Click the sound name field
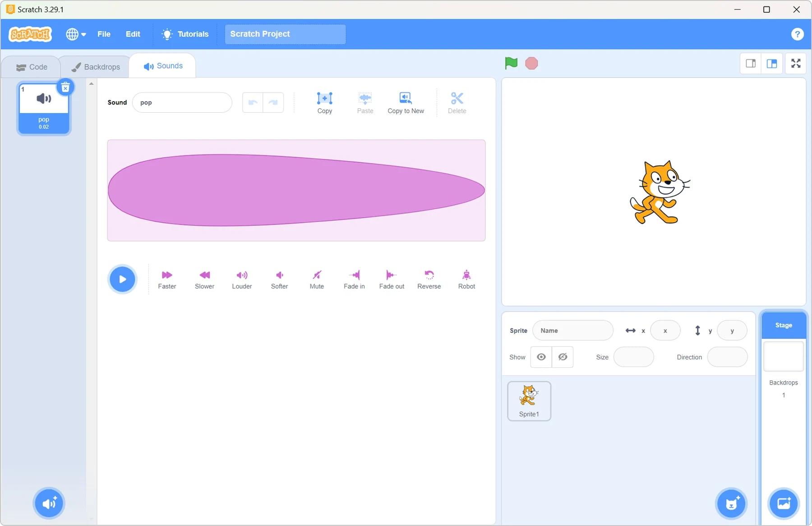 coord(182,102)
